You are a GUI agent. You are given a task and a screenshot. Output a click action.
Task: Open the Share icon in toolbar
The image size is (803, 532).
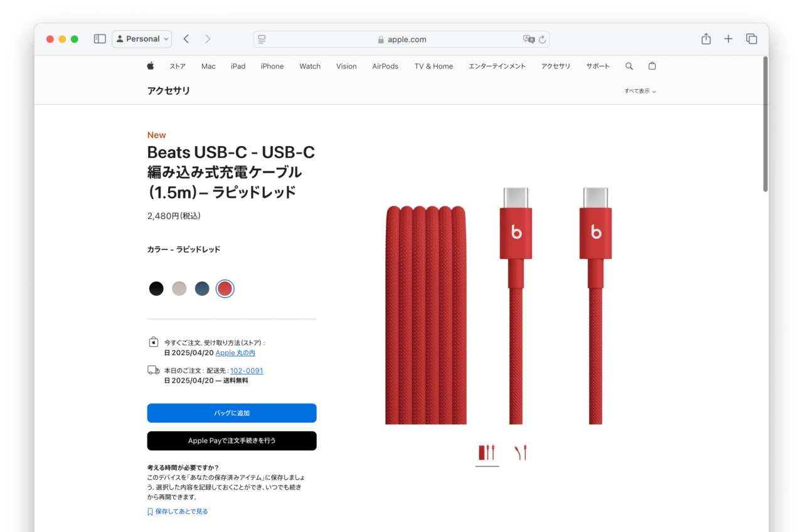[x=706, y=39]
